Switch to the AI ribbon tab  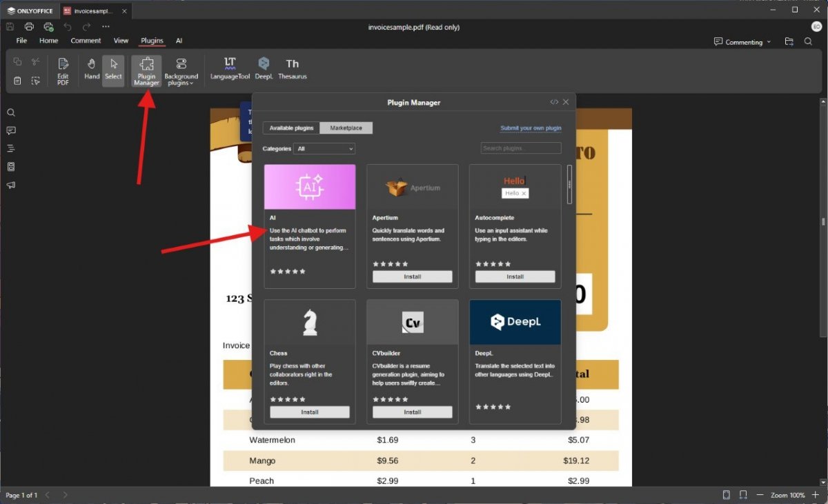179,41
